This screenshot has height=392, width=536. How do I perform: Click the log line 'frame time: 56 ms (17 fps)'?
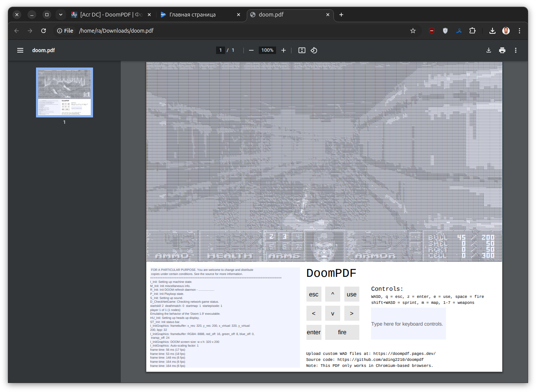(168, 350)
